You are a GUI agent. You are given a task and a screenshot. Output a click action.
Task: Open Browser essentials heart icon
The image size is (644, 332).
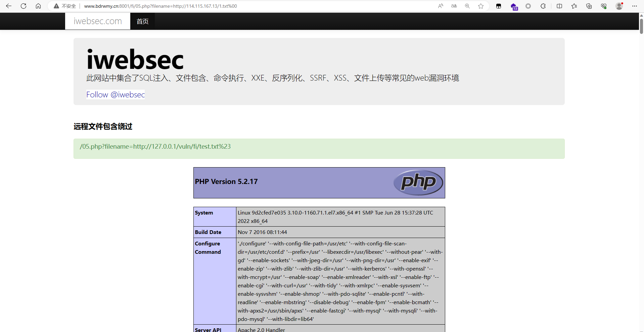604,6
